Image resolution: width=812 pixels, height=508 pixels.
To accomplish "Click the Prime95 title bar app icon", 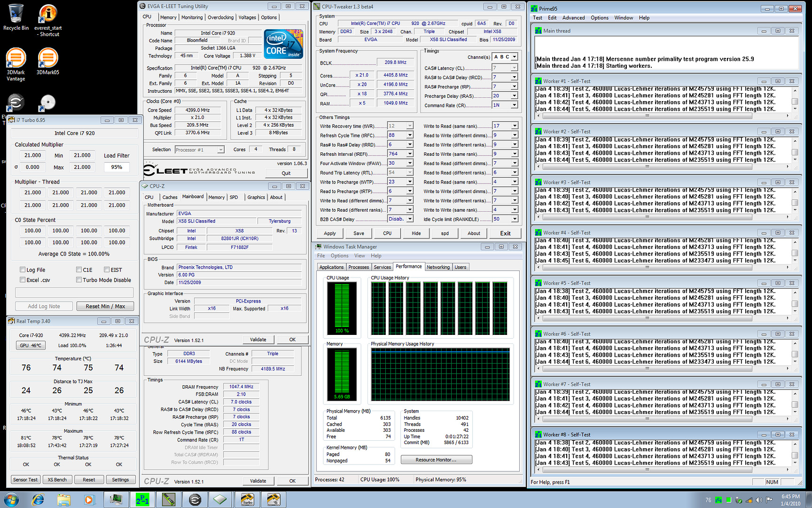I will 534,8.
